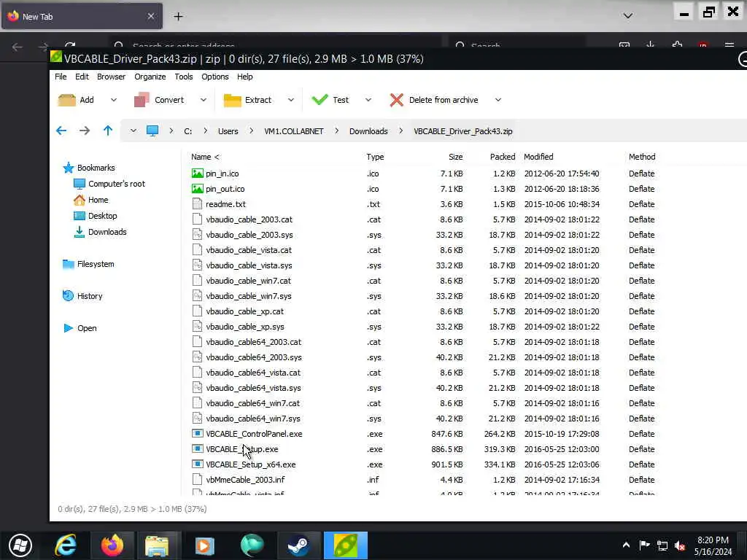Click C: in the path breadcrumb
Viewport: 747px width, 560px height.
188,131
